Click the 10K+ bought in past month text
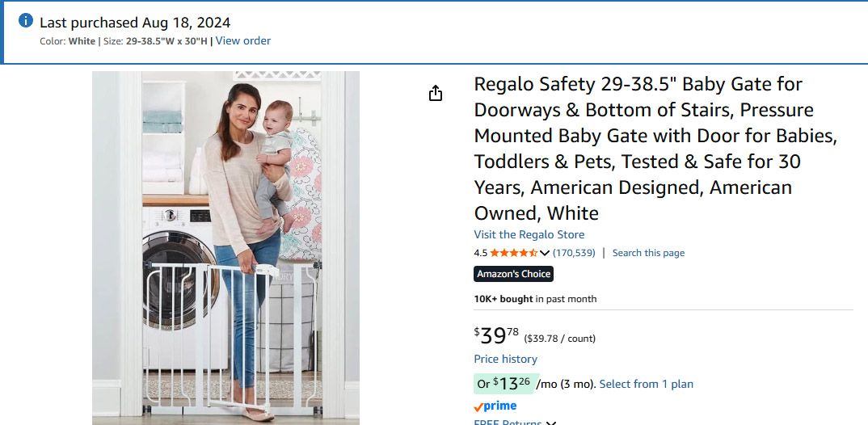 tap(535, 299)
